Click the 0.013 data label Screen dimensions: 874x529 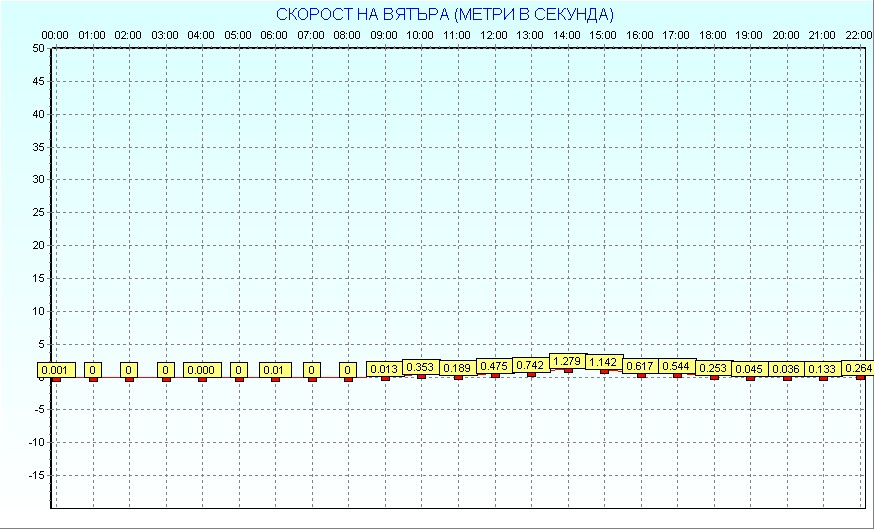pyautogui.click(x=384, y=370)
